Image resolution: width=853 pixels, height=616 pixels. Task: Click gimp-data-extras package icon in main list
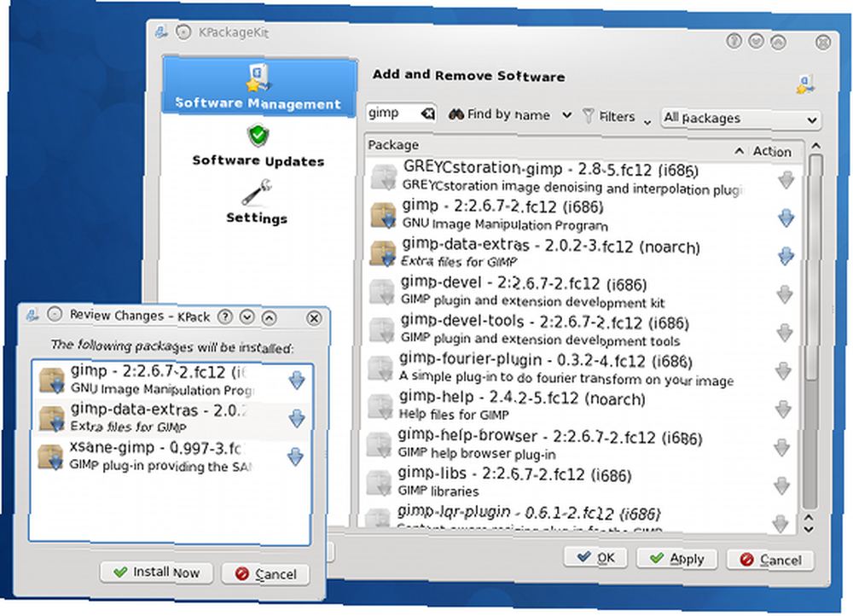(383, 253)
